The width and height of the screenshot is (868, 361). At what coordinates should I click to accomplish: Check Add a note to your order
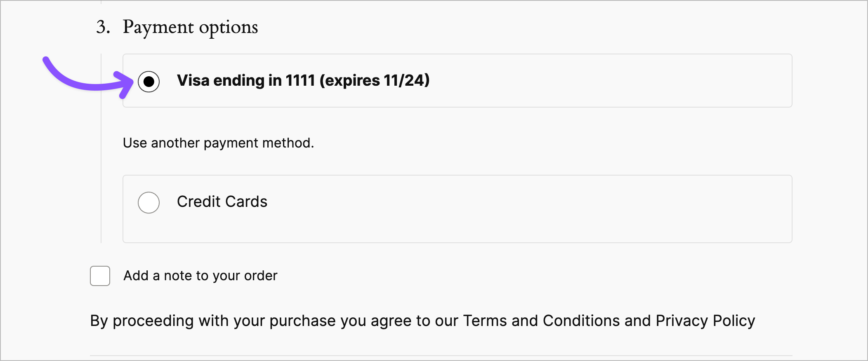click(99, 276)
